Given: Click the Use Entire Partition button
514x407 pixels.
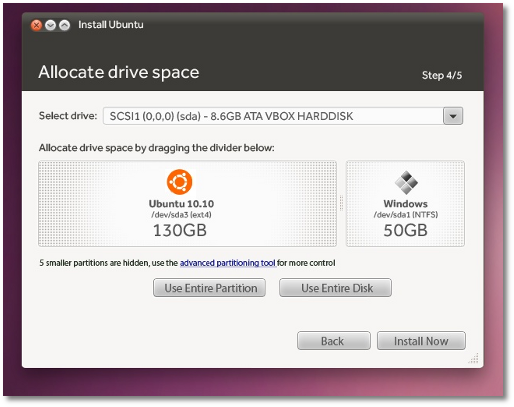Looking at the screenshot, I should (x=209, y=288).
